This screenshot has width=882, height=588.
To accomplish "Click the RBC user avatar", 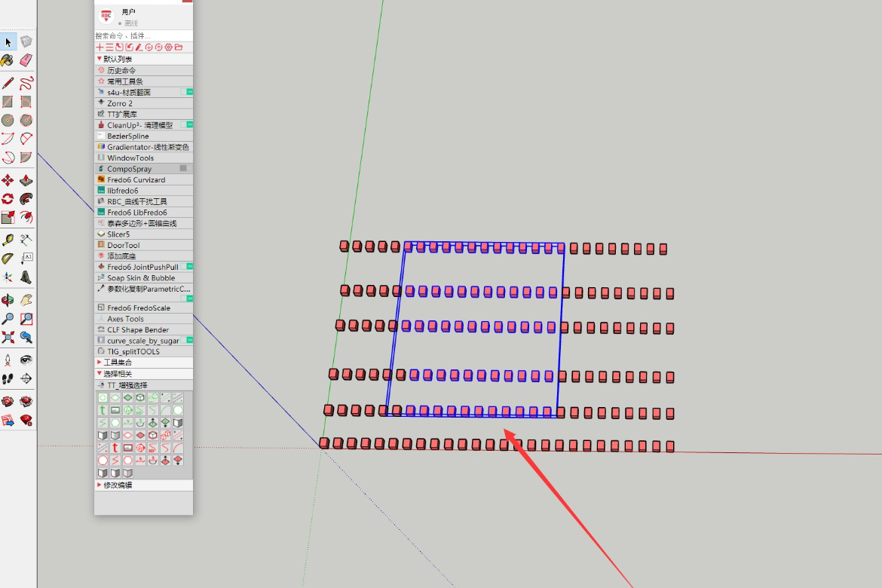I will pos(106,16).
